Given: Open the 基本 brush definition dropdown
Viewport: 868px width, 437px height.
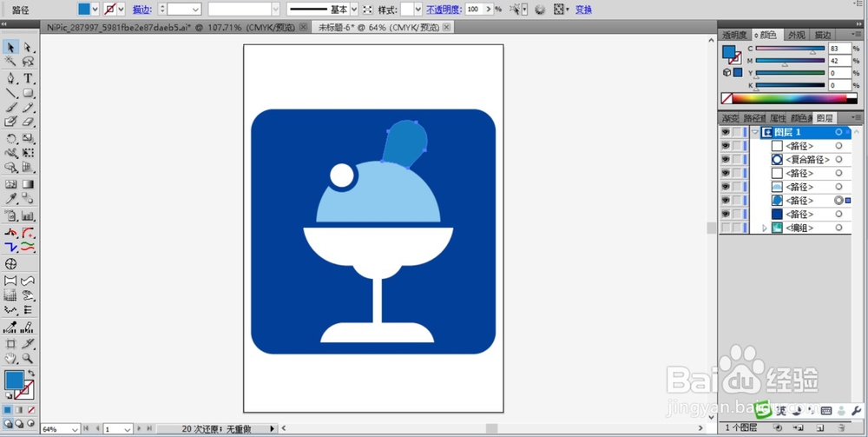Looking at the screenshot, I should coord(354,10).
